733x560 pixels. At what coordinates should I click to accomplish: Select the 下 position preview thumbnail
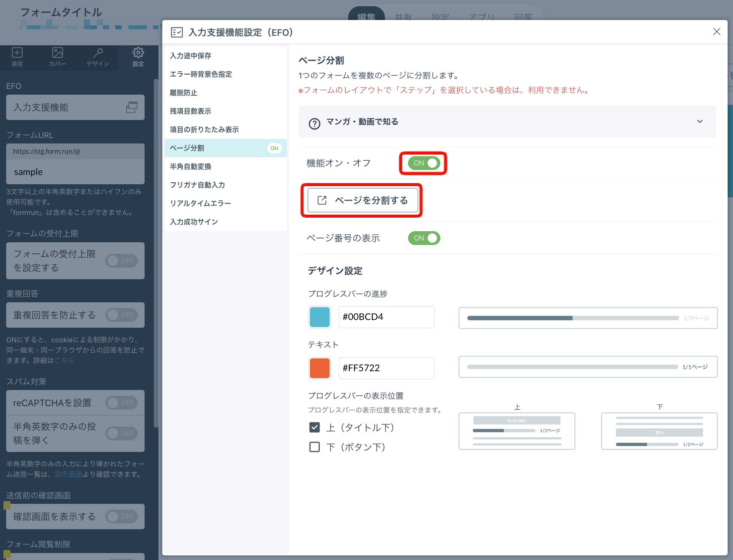(660, 431)
